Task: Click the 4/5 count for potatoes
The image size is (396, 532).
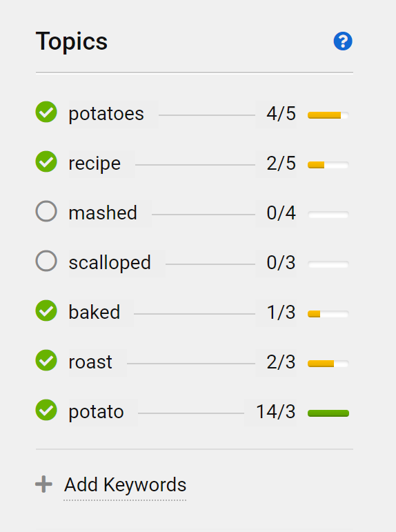Action: click(281, 114)
